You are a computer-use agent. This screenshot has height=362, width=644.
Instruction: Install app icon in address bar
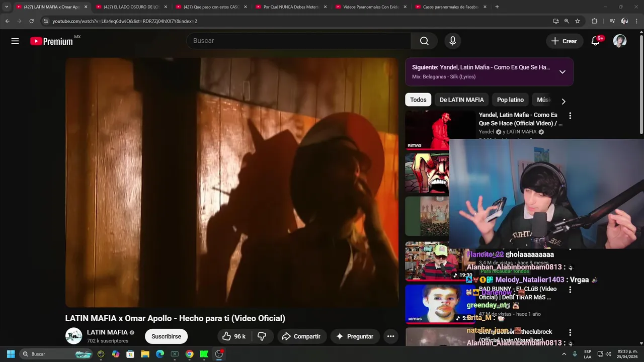click(555, 21)
